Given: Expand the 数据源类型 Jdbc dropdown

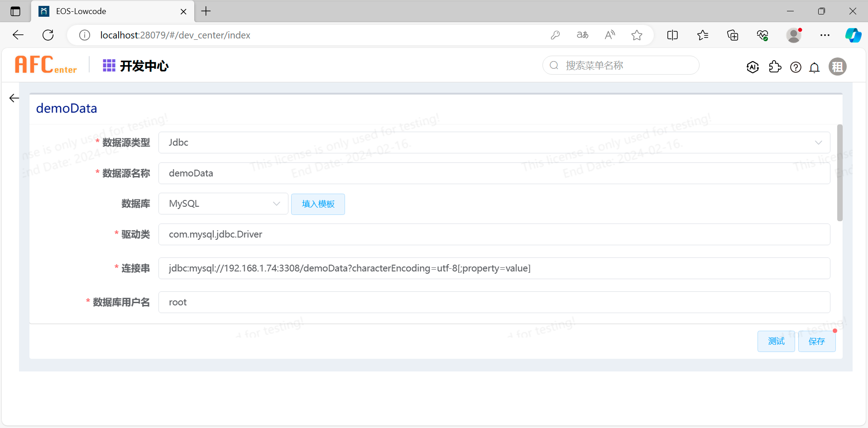Looking at the screenshot, I should (494, 143).
